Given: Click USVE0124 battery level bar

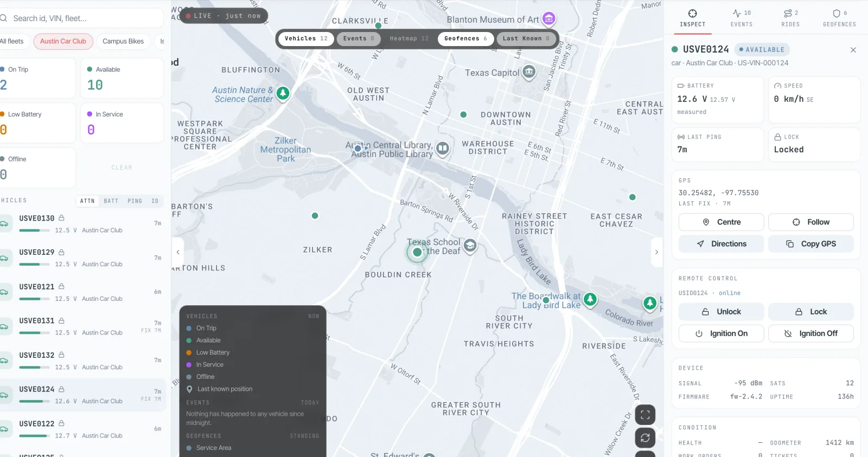Looking at the screenshot, I should 34,401.
